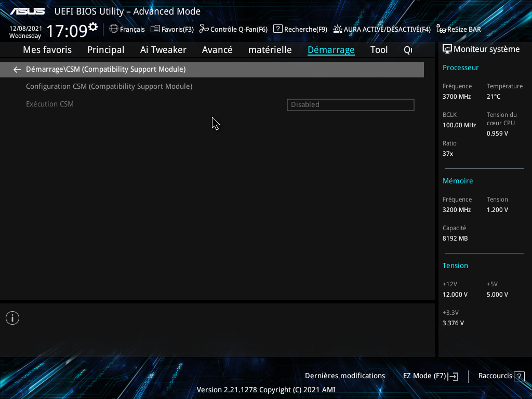Click the 12.000 V value
Image resolution: width=532 pixels, height=399 pixels.
(x=455, y=295)
